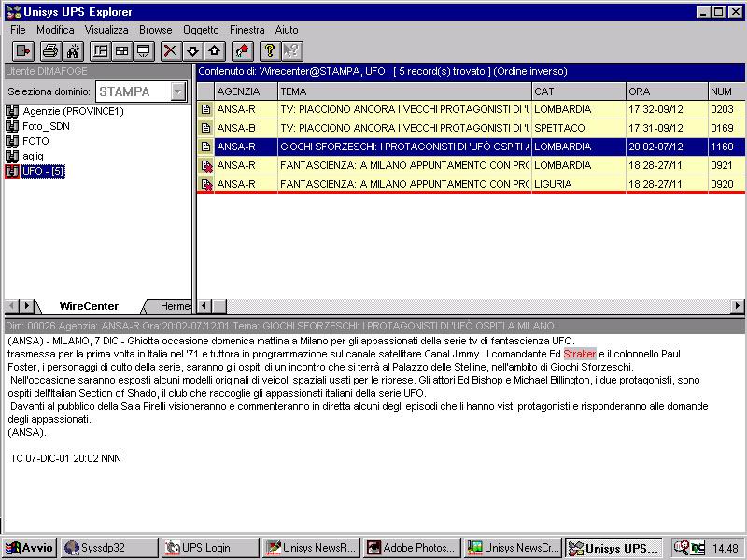The width and height of the screenshot is (747, 560).
Task: Open the Modifica menu
Action: click(x=55, y=30)
